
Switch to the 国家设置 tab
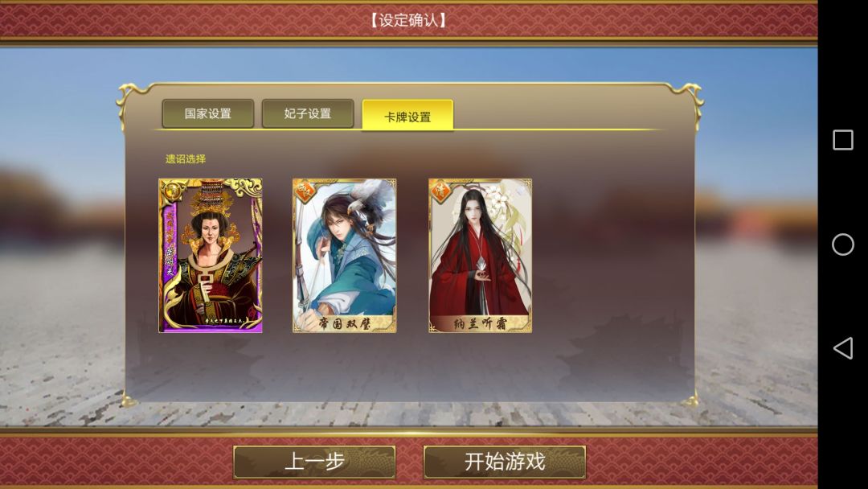[208, 113]
